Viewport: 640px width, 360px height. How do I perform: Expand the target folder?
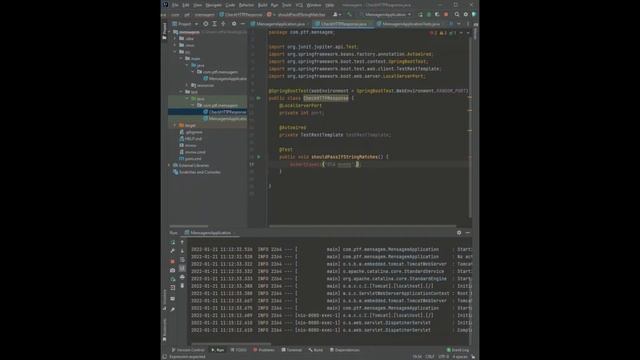[176, 125]
